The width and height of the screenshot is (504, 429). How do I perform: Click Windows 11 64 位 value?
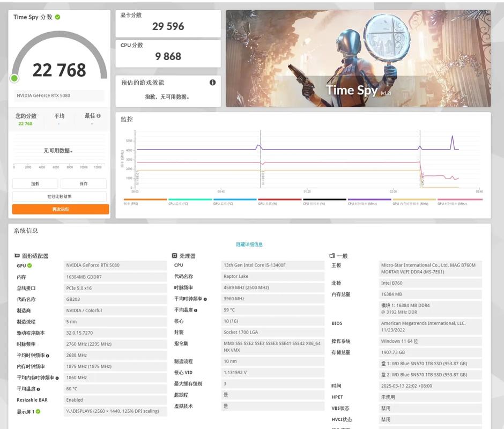(x=431, y=341)
